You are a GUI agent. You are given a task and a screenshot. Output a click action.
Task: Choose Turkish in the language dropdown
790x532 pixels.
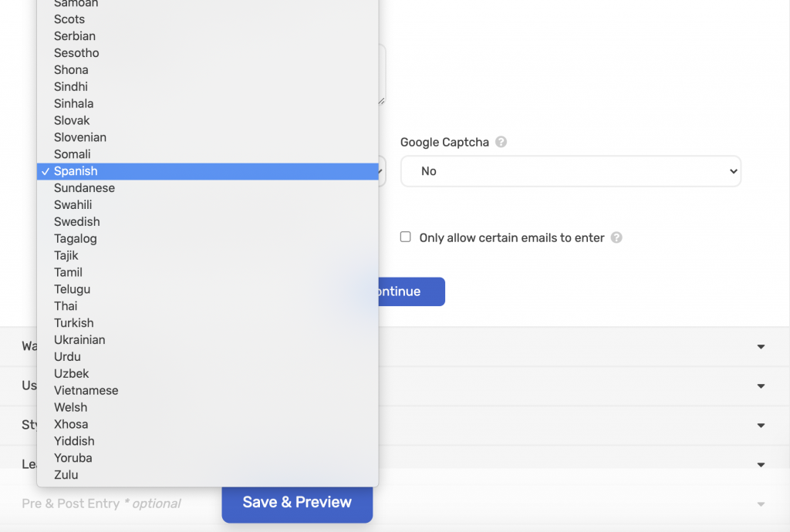(x=74, y=323)
